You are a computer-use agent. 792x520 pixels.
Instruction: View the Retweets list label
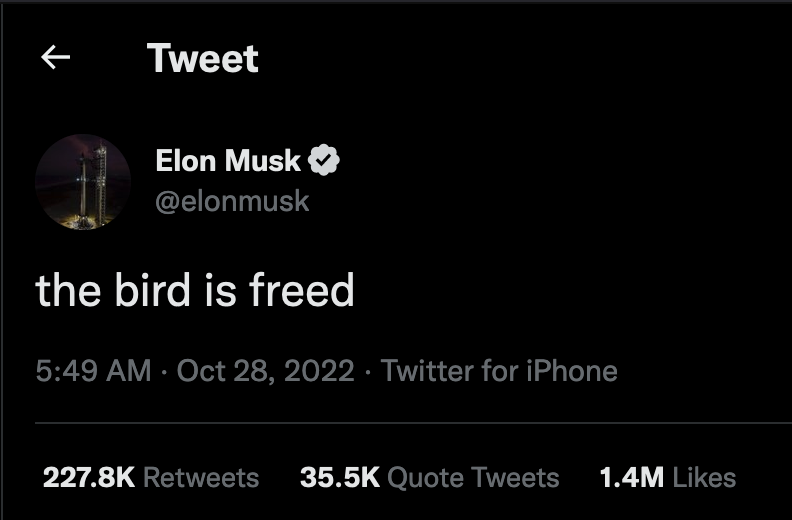201,477
